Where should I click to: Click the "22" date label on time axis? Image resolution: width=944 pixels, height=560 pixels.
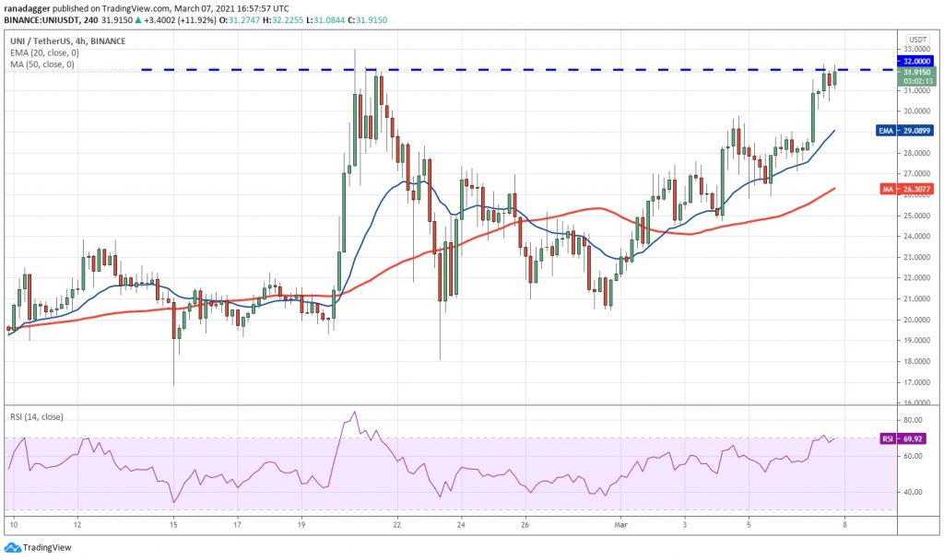396,524
